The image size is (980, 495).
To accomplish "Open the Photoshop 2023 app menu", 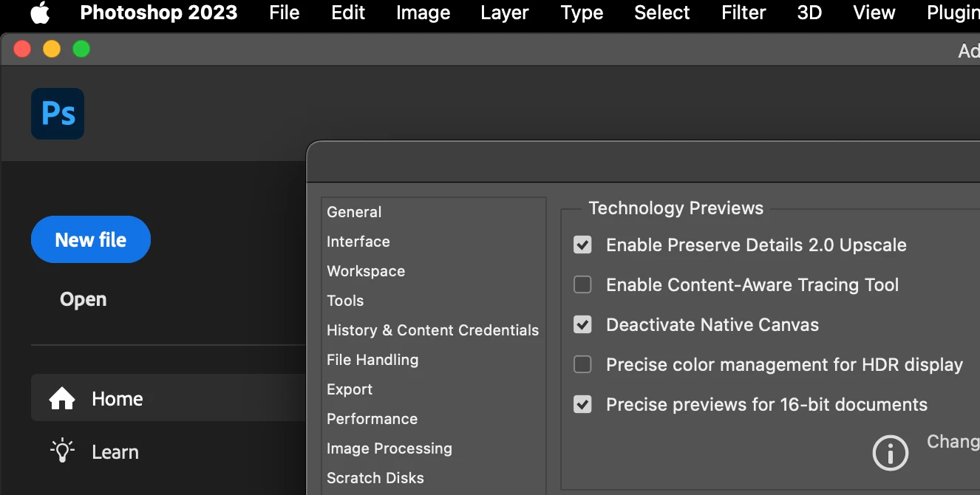I will (159, 13).
